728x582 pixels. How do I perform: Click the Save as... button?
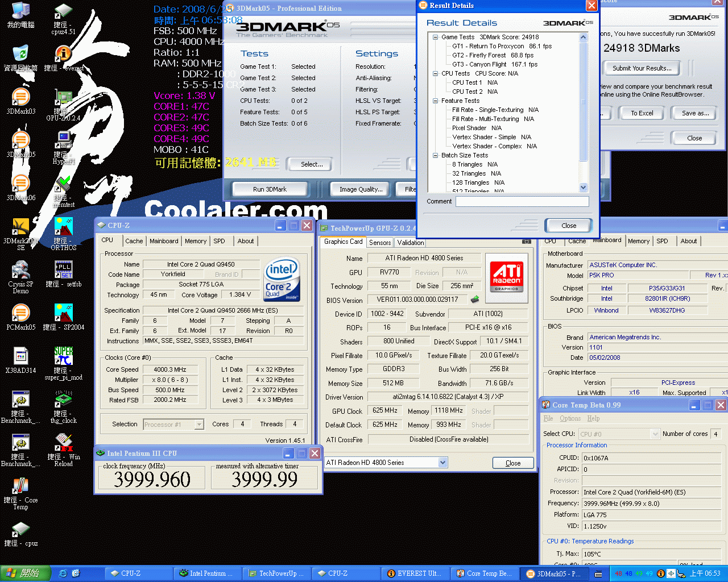pos(696,113)
